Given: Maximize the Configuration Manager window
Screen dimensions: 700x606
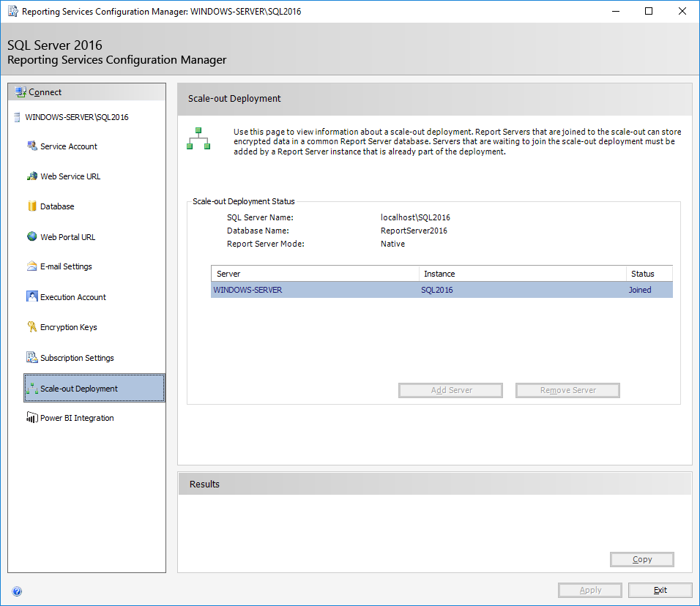Looking at the screenshot, I should pyautogui.click(x=649, y=11).
